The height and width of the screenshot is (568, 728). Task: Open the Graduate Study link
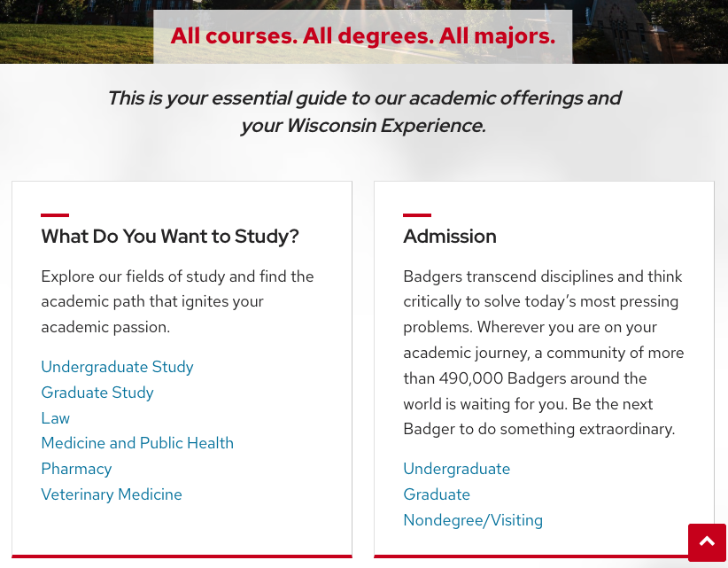(97, 393)
